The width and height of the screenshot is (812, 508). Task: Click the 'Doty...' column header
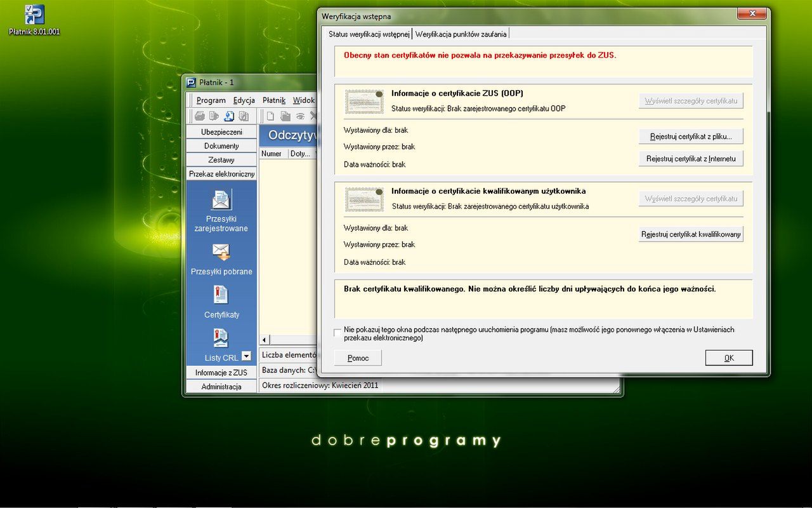pyautogui.click(x=301, y=154)
